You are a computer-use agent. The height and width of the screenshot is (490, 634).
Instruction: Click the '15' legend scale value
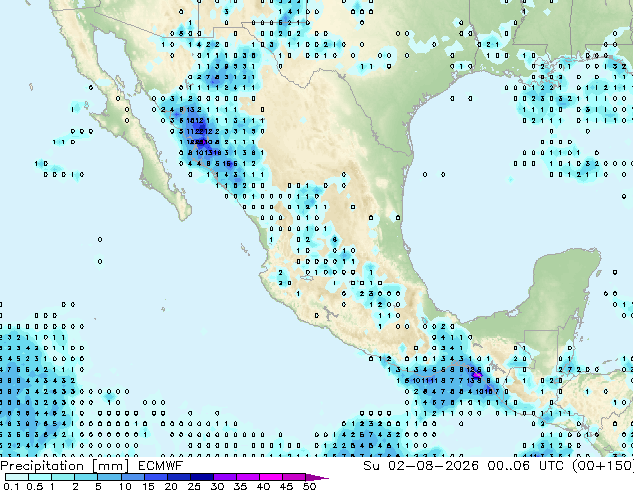click(148, 486)
